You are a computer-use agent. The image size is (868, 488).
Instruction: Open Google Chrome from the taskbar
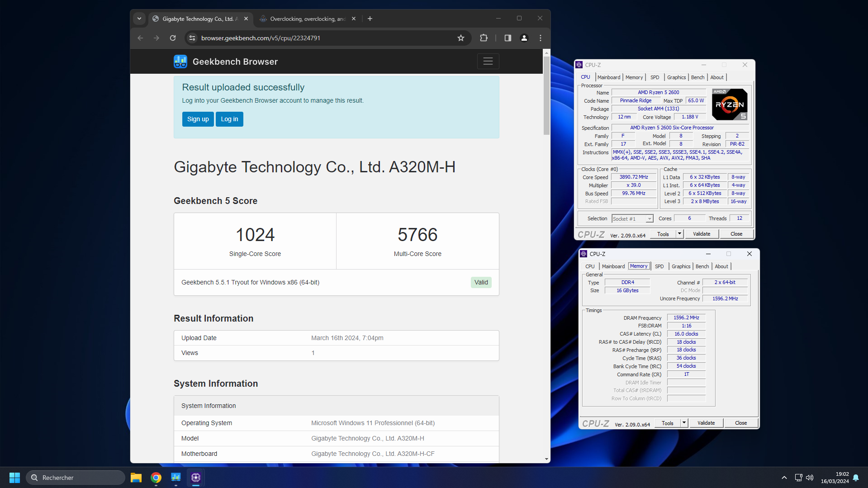tap(156, 478)
